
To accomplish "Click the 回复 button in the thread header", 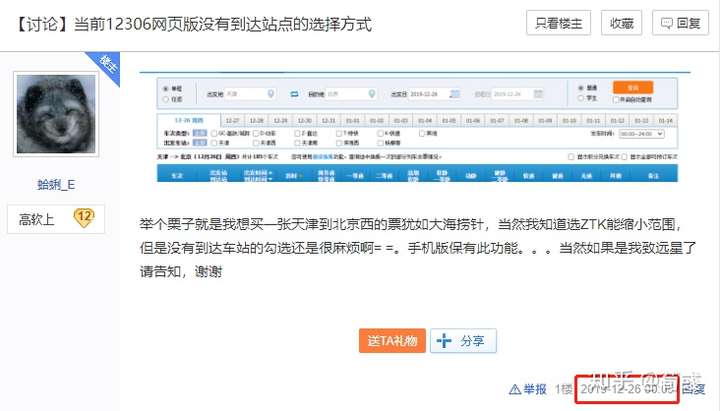I will coord(681,23).
